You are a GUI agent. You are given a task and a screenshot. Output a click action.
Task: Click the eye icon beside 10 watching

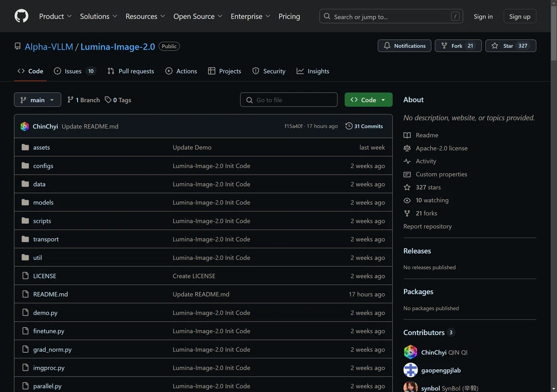[407, 200]
